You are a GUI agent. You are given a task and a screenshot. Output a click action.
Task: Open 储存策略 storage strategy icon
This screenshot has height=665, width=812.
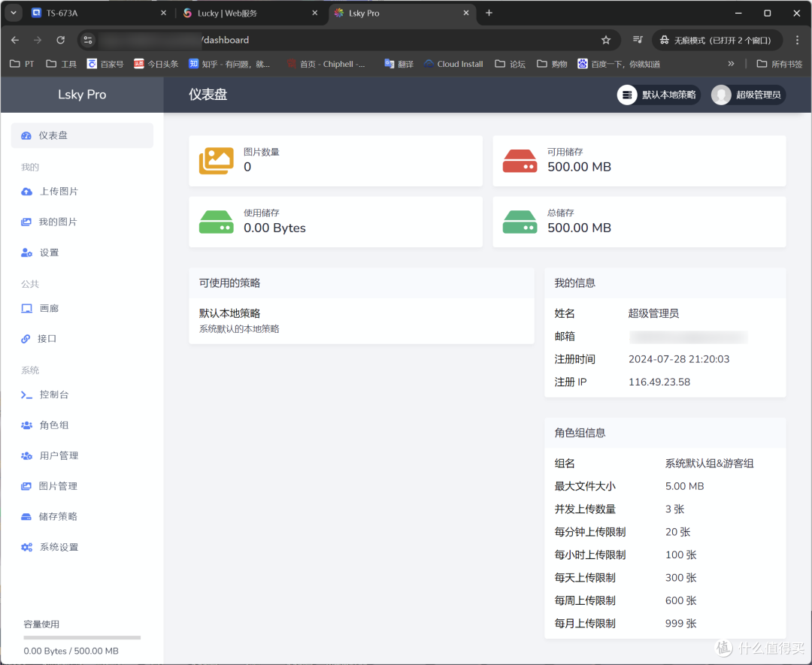click(26, 516)
